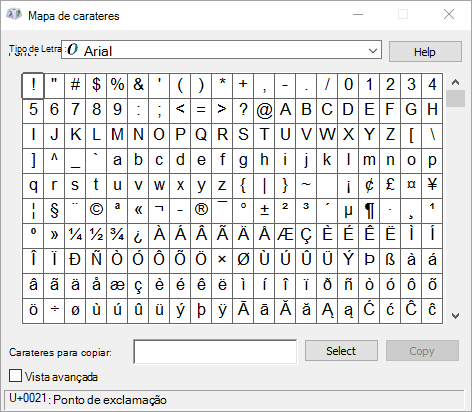Viewport: 472px width, 412px height.
Task: Click the scrollbar down arrow
Action: pyautogui.click(x=455, y=315)
